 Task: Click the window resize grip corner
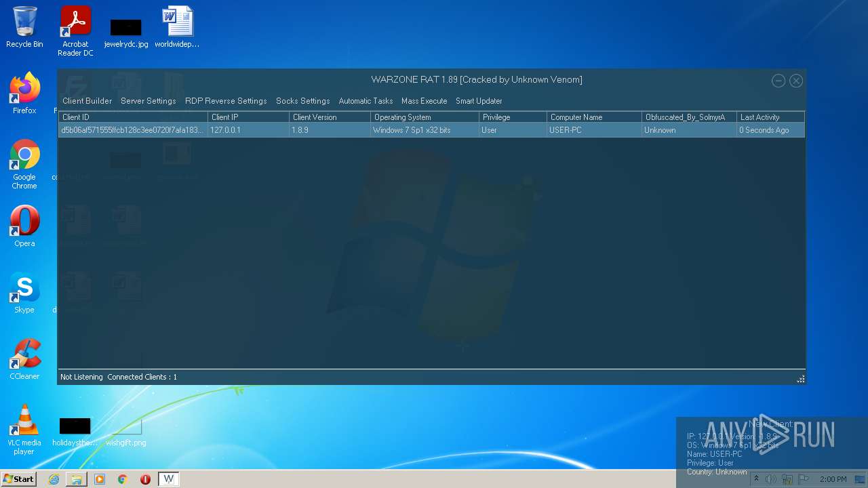coord(800,379)
